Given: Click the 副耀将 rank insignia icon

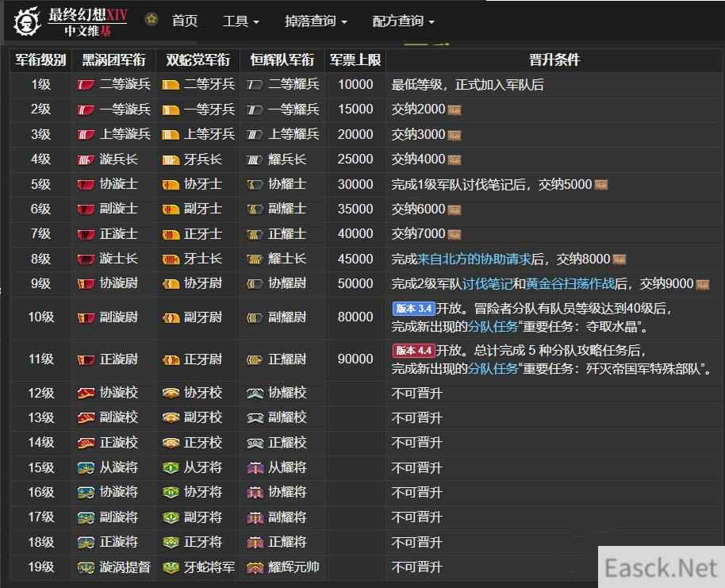Looking at the screenshot, I should (255, 517).
